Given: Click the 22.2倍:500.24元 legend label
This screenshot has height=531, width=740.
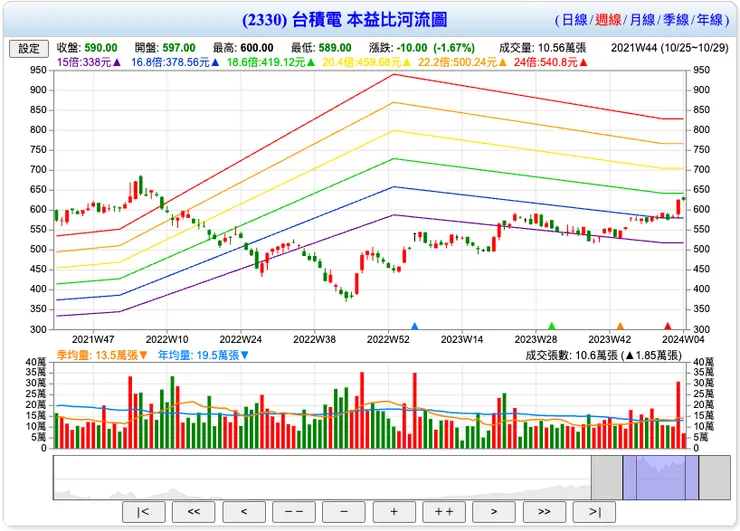Looking at the screenshot, I should (x=458, y=63).
